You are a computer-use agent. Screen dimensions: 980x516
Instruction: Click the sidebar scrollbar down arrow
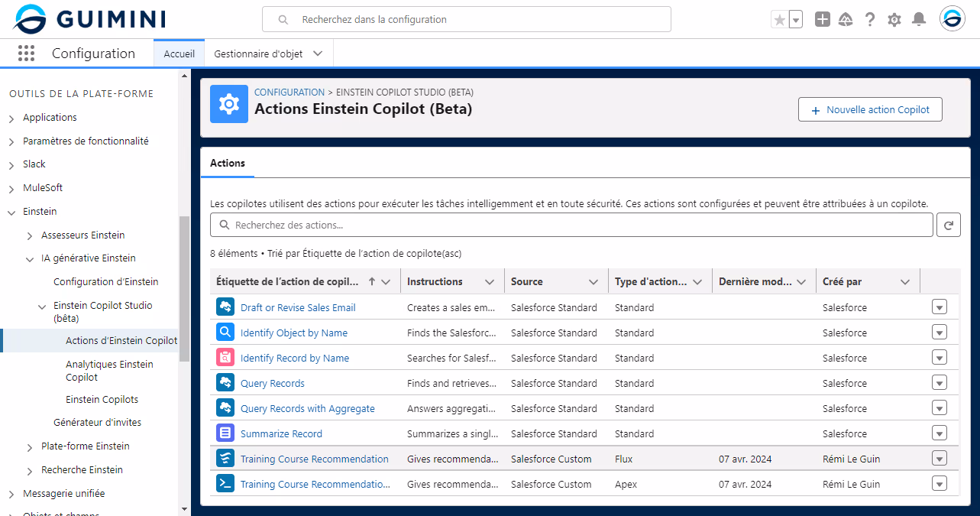(x=183, y=508)
